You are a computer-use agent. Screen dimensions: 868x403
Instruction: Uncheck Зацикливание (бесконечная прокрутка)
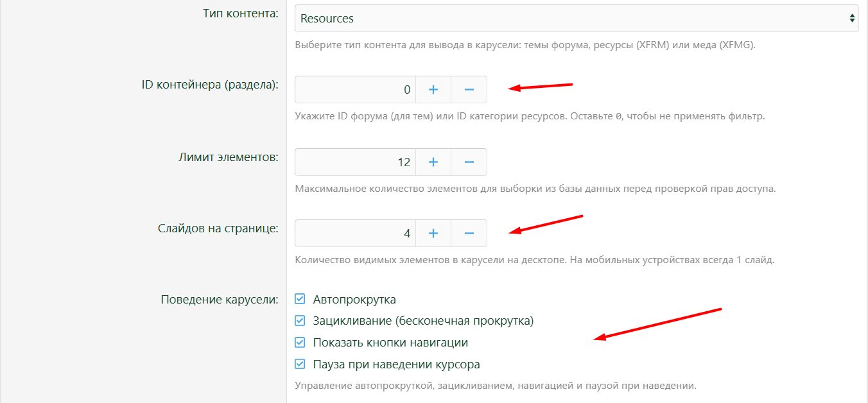300,321
